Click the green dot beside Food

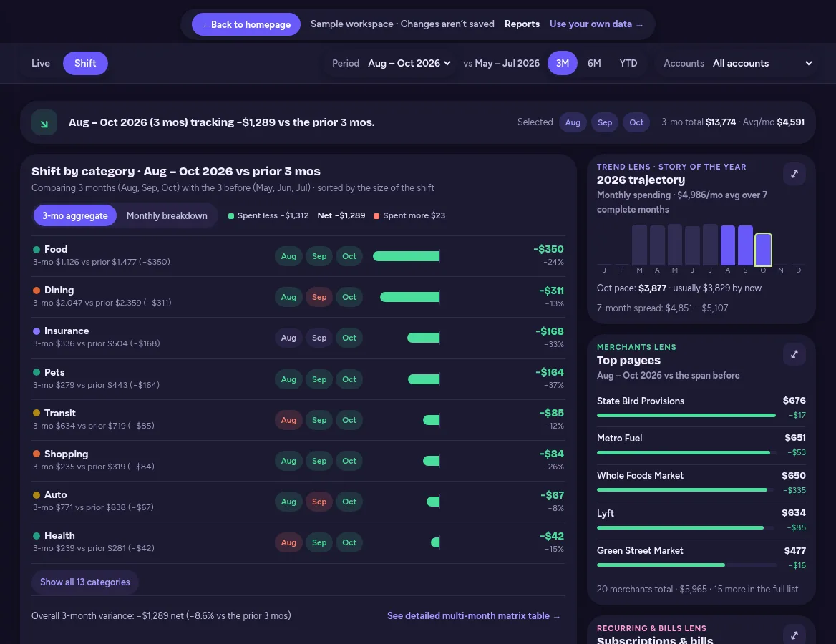(37, 250)
